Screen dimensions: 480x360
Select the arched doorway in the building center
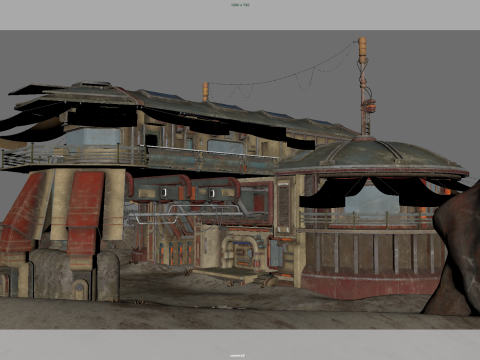[240, 251]
